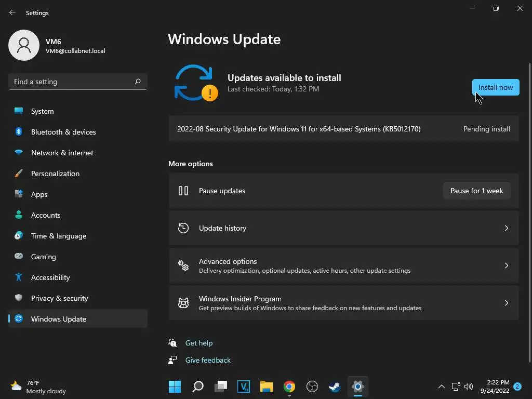Click the Get help link
The width and height of the screenshot is (532, 399).
point(199,343)
